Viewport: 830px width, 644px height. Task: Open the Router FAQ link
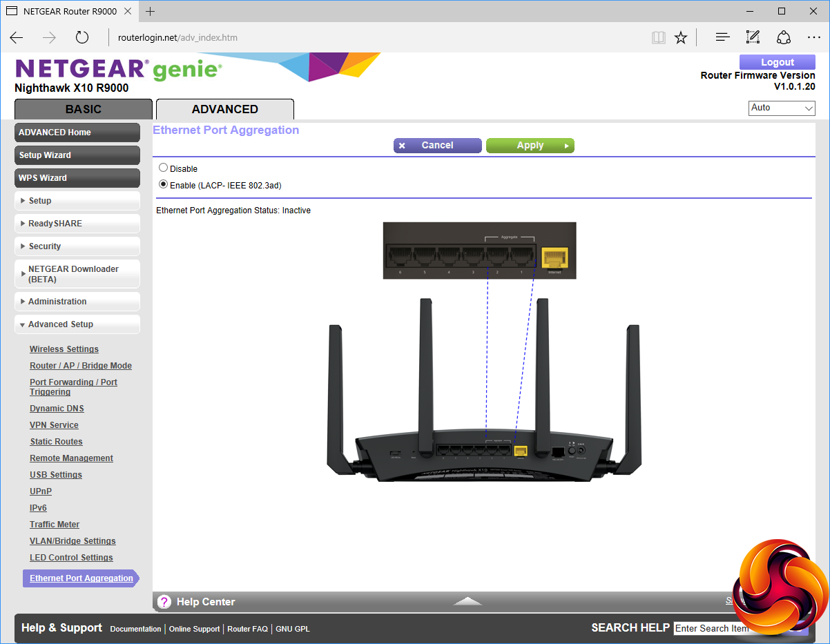(247, 629)
